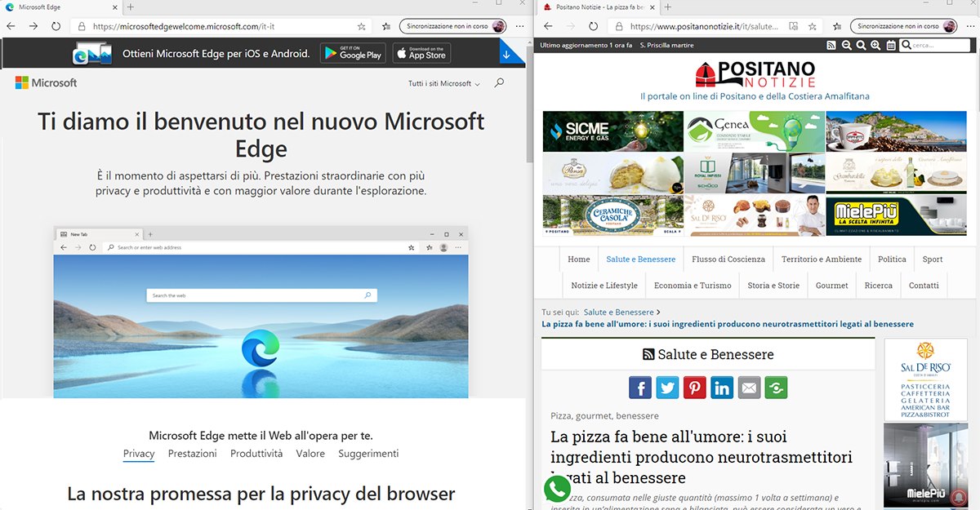Viewport: 980px width, 510px height.
Task: Open the Home menu item
Action: (x=579, y=259)
